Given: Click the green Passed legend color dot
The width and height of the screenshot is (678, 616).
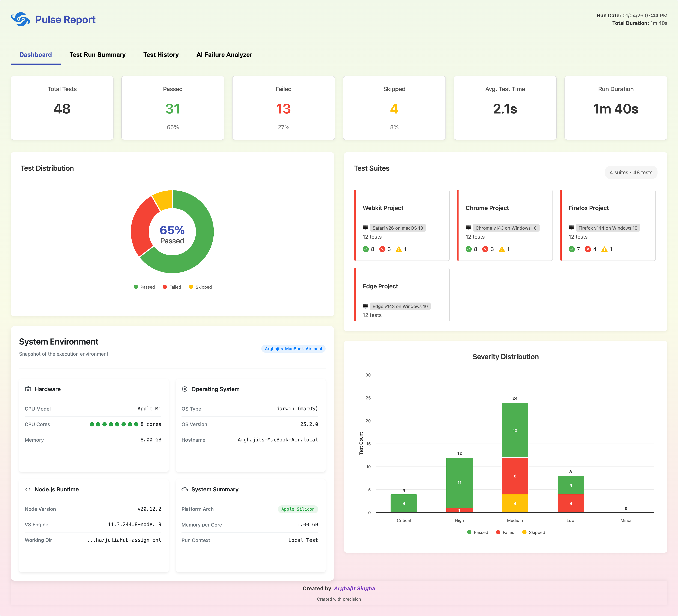Looking at the screenshot, I should click(x=136, y=287).
